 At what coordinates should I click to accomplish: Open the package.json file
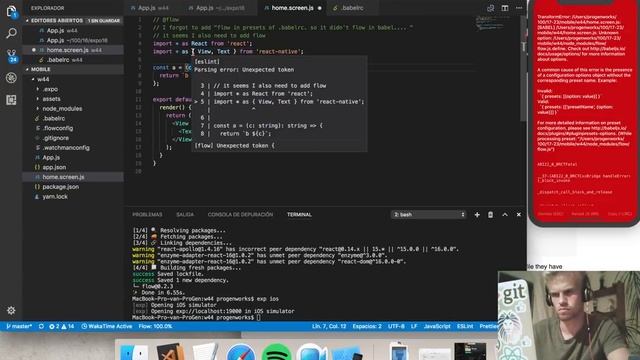[73, 187]
